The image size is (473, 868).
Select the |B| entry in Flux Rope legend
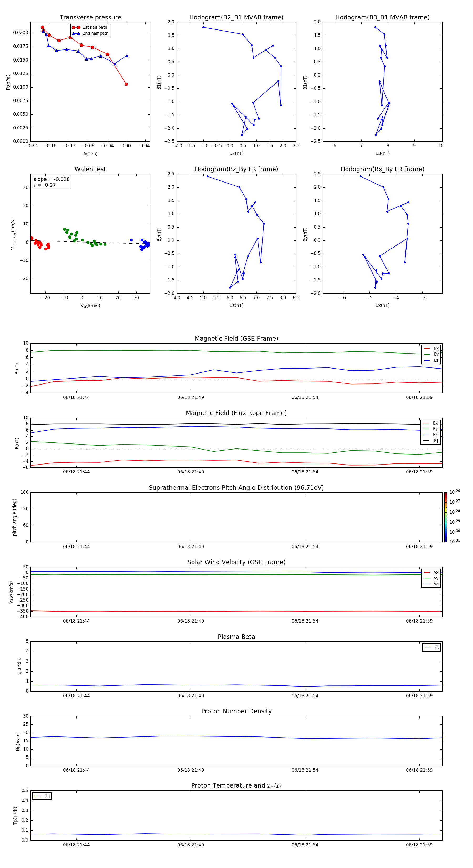(431, 441)
